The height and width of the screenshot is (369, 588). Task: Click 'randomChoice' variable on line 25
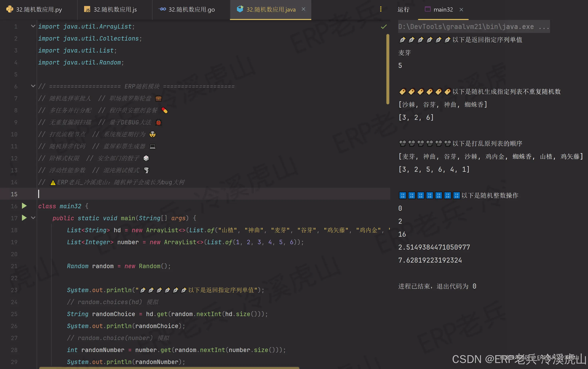113,314
